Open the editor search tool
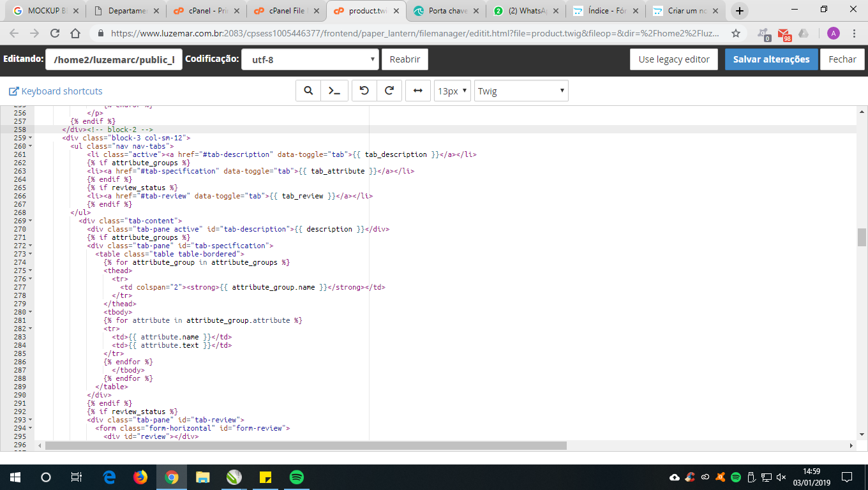This screenshot has height=490, width=868. point(308,91)
